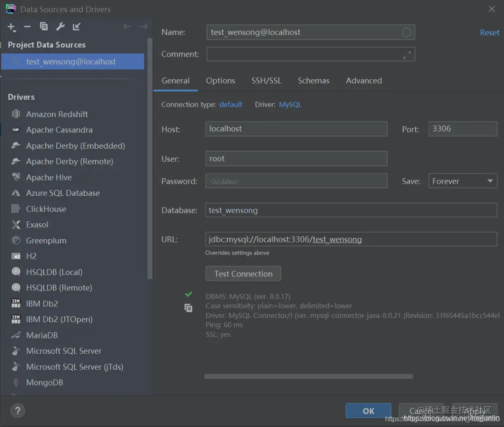
Task: Focus the User field containing root
Action: [296, 158]
